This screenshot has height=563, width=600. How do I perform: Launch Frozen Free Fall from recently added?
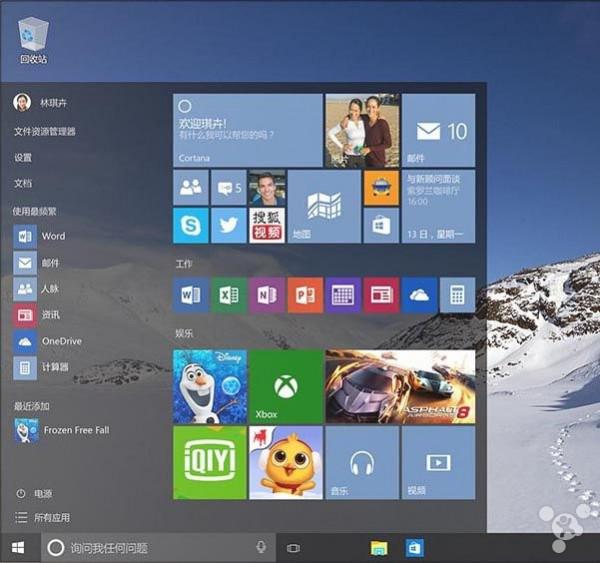(x=62, y=430)
